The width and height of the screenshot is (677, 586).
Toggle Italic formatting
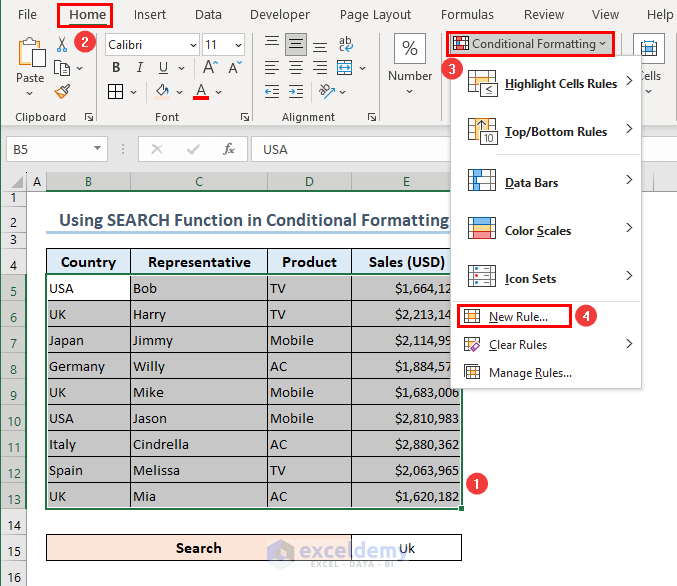(139, 68)
